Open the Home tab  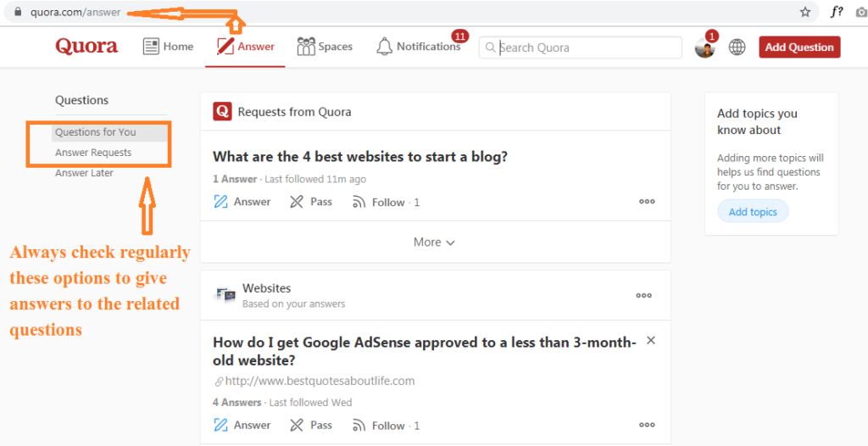(169, 47)
